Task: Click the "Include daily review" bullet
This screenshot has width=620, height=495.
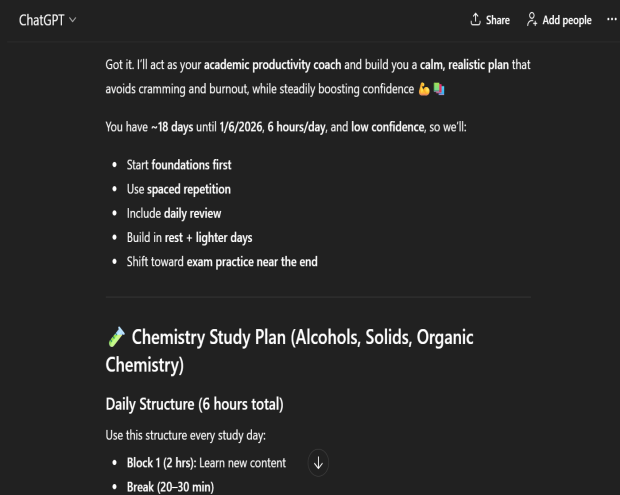Action: pyautogui.click(x=174, y=213)
